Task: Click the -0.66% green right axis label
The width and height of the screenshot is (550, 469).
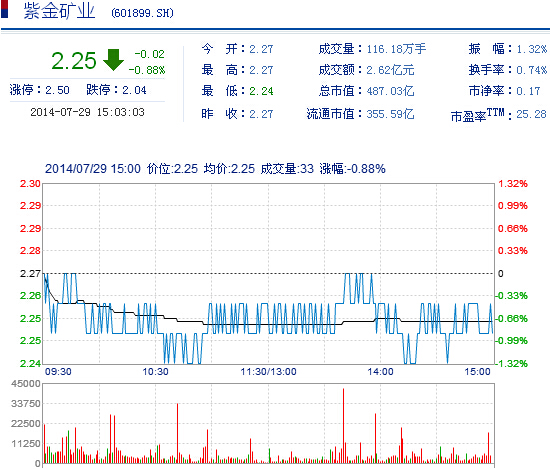Action: pyautogui.click(x=511, y=319)
